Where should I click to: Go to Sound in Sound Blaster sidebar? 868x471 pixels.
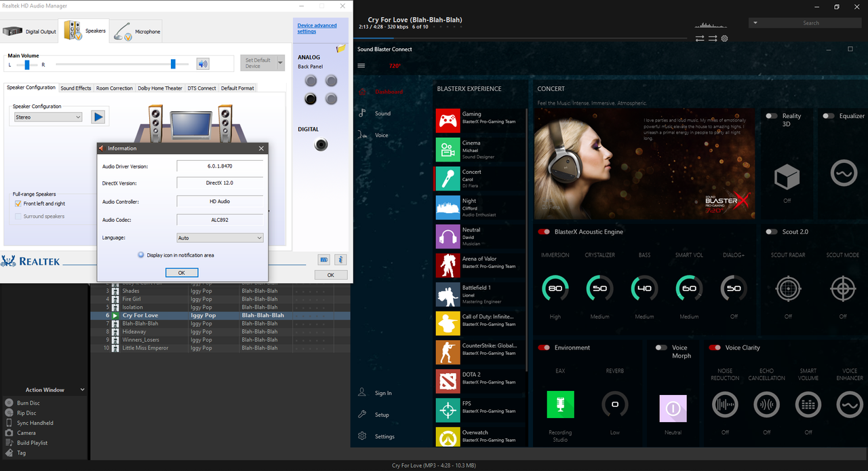coord(382,114)
